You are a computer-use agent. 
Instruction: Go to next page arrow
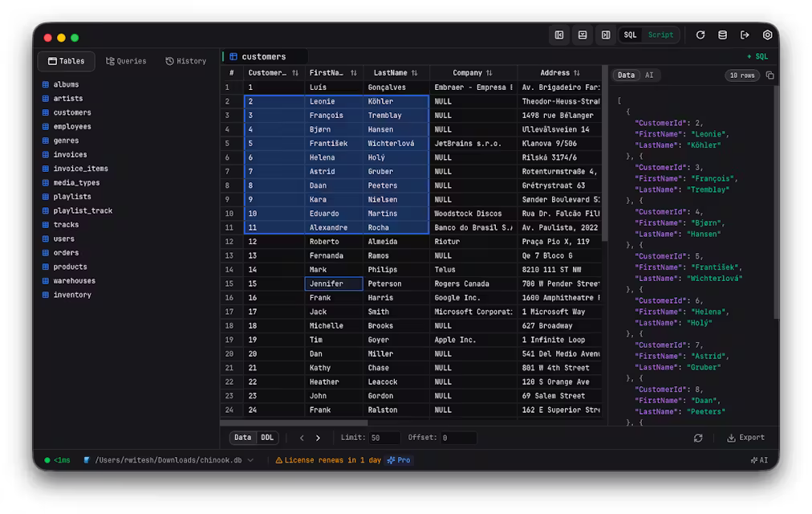point(318,439)
